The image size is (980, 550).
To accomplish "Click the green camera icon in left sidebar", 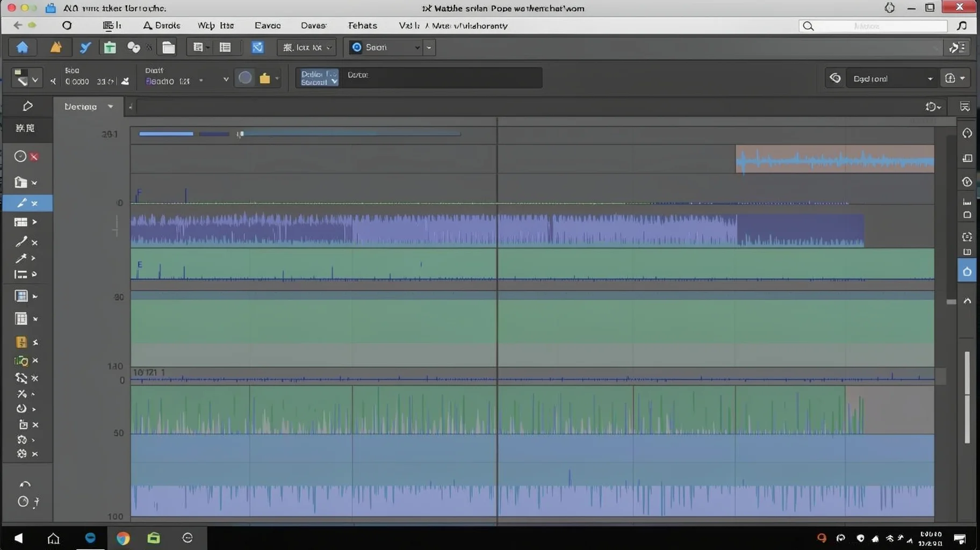I will [21, 360].
